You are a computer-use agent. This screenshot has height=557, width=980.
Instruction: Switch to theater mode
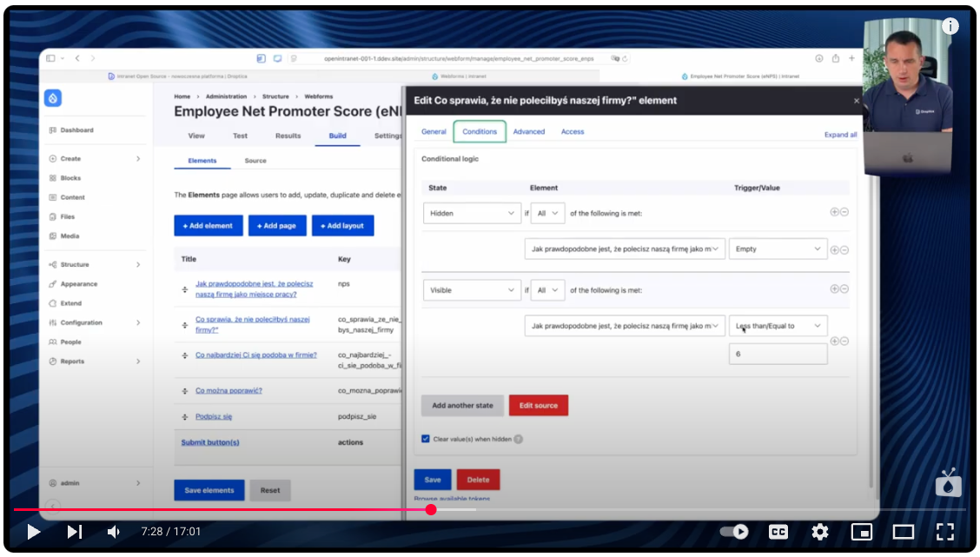click(x=904, y=532)
